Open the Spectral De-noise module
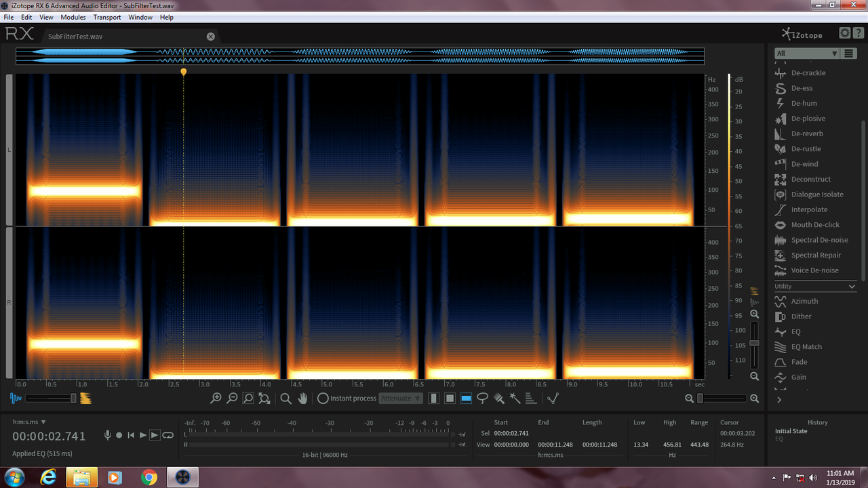Screen dimensions: 868x488 (811, 240)
